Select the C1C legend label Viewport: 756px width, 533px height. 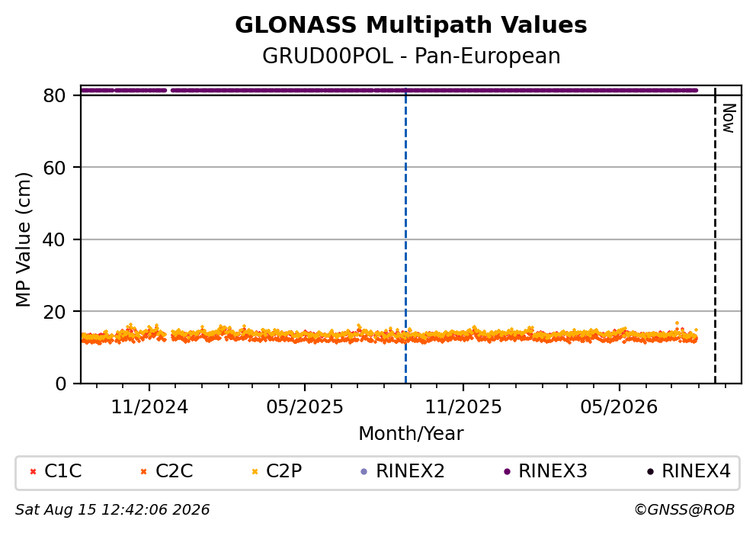click(x=63, y=470)
